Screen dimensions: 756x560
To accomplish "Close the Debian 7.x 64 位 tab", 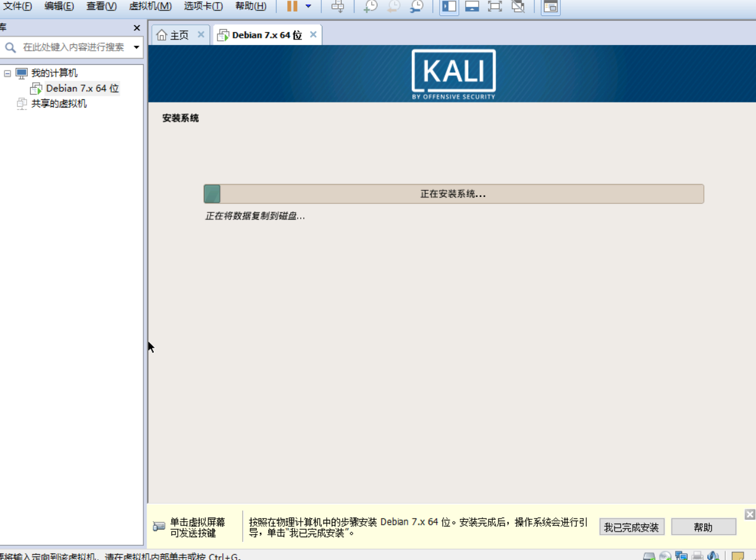I will (313, 35).
